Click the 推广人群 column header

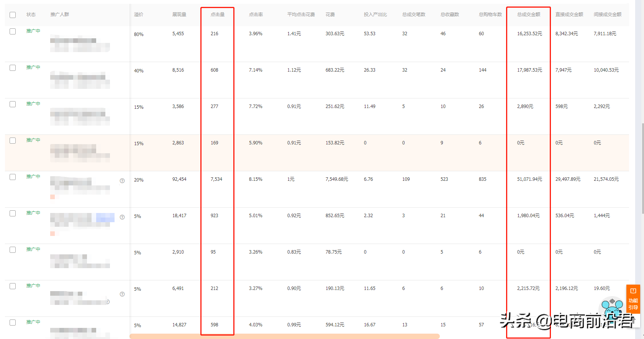pos(60,15)
